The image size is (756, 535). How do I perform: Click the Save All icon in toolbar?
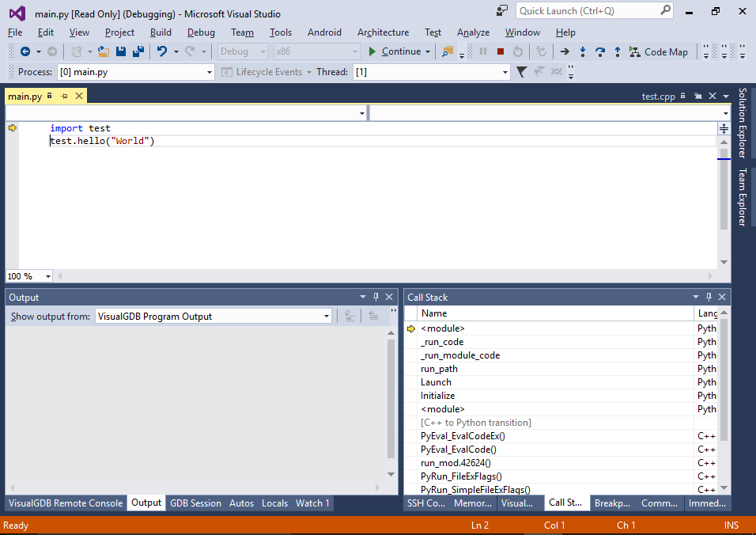coord(138,51)
